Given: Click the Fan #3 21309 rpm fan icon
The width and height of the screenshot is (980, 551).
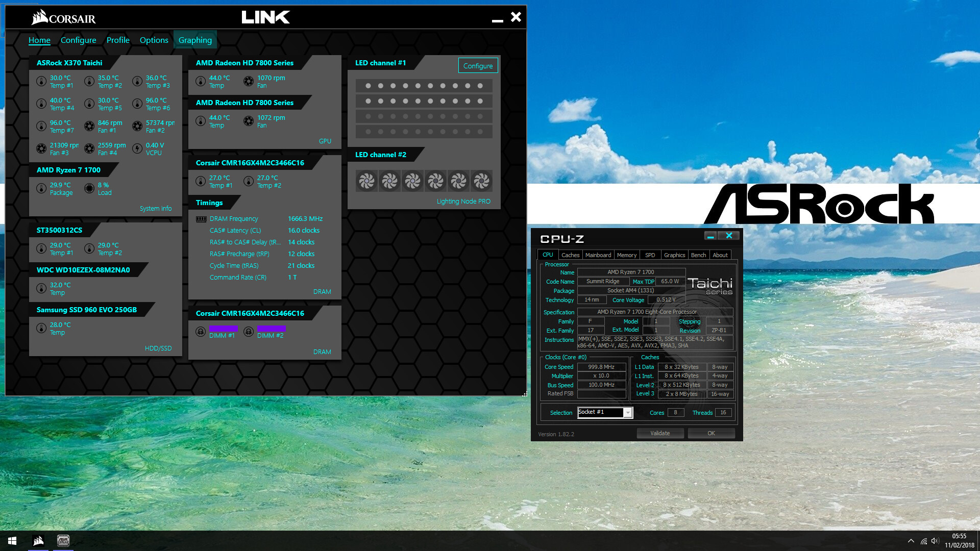Looking at the screenshot, I should [x=41, y=148].
